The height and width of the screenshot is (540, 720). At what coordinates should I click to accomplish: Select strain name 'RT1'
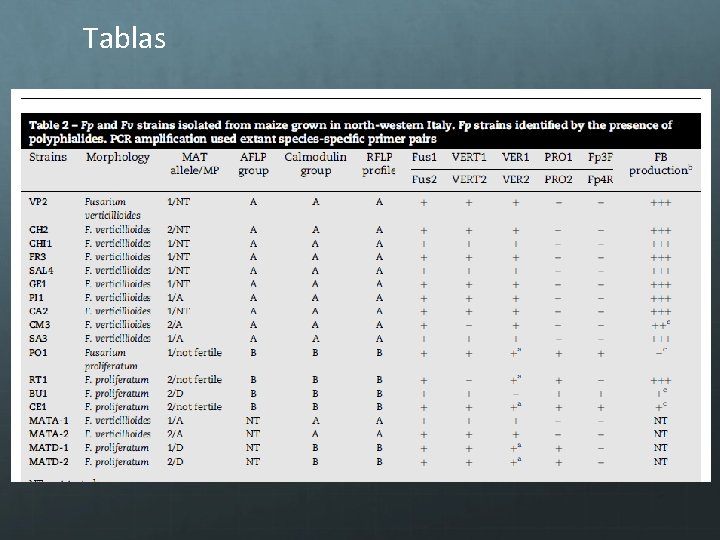pos(38,380)
